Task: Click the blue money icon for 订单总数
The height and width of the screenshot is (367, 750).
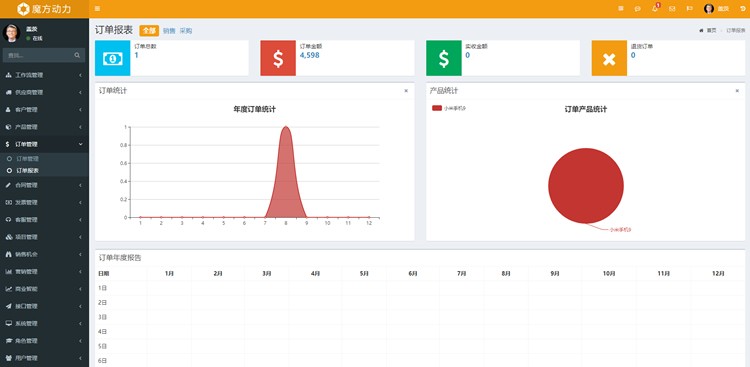Action: pos(112,58)
